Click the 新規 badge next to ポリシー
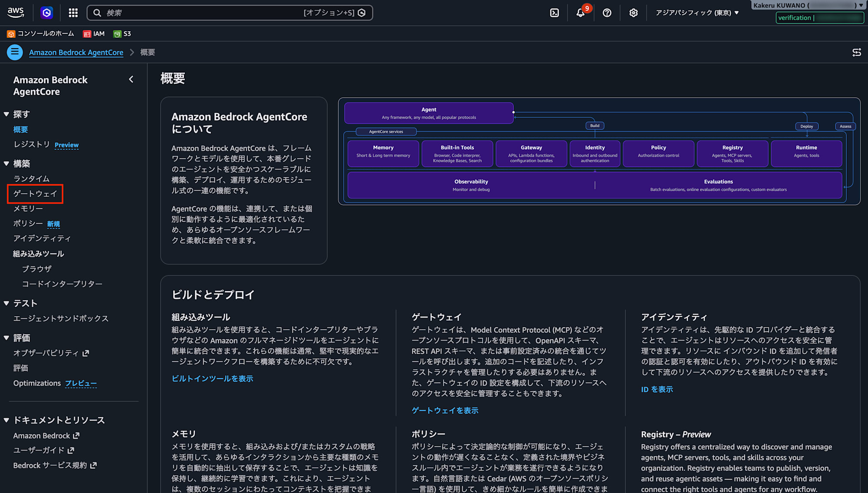Viewport: 868px width, 493px height. [53, 224]
